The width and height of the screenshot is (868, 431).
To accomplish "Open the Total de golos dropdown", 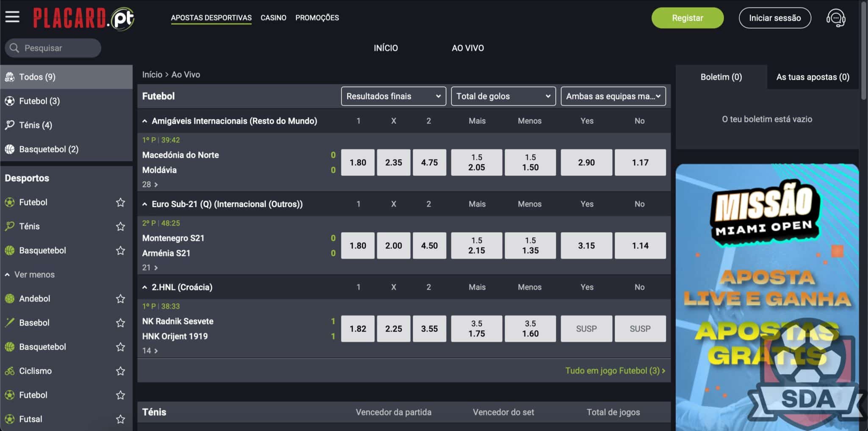I will [503, 96].
